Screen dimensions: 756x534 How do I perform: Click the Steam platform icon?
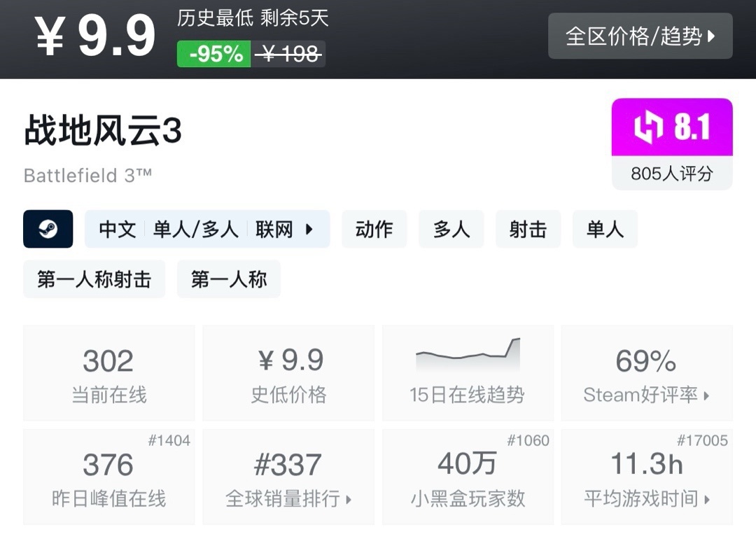click(48, 229)
